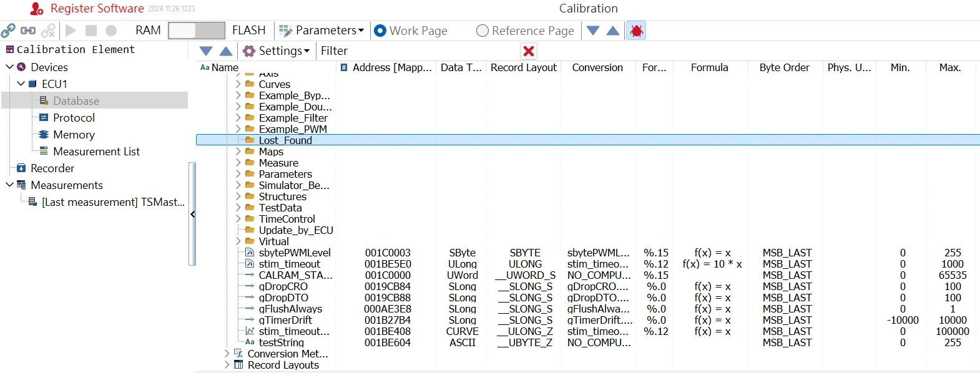
Task: Collapse the Devices tree node
Action: (9, 67)
